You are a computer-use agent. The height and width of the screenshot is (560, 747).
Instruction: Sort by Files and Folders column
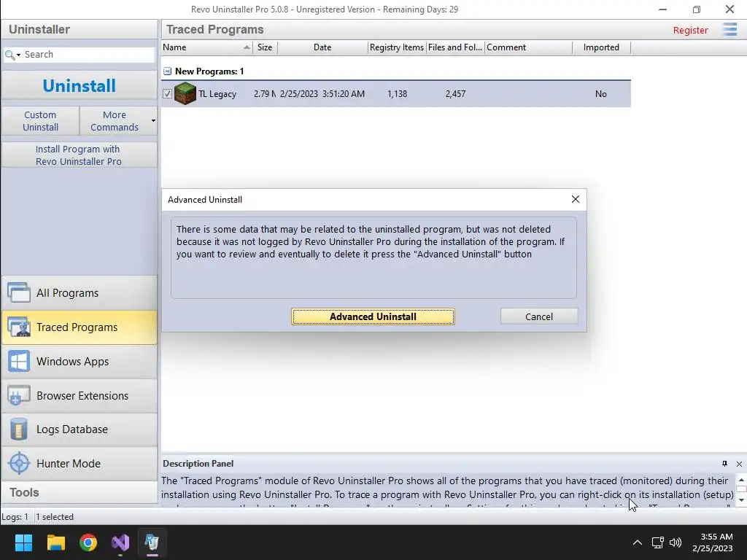pyautogui.click(x=455, y=47)
